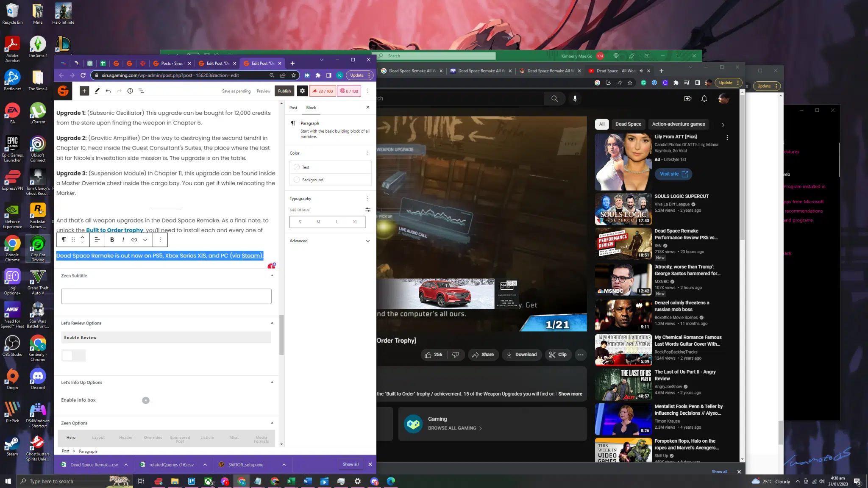The image size is (868, 488).
Task: Select the Tools pencil icon in editor
Action: (x=97, y=91)
